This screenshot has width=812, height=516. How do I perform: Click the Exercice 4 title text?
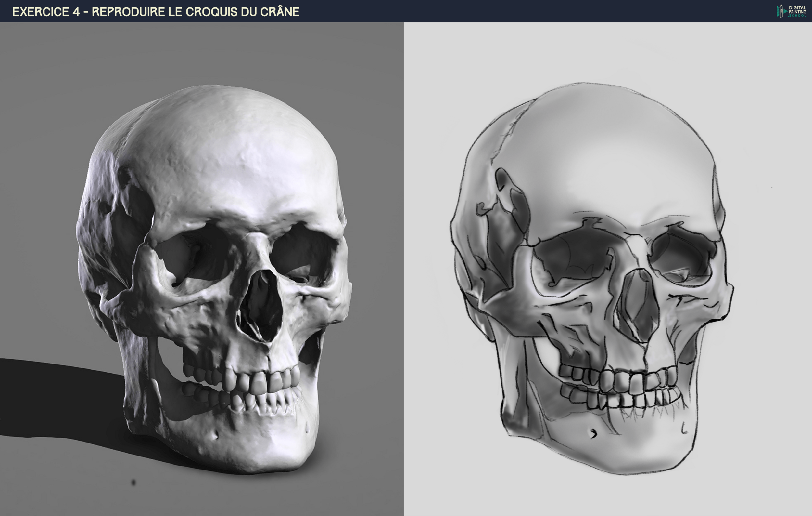pos(156,12)
